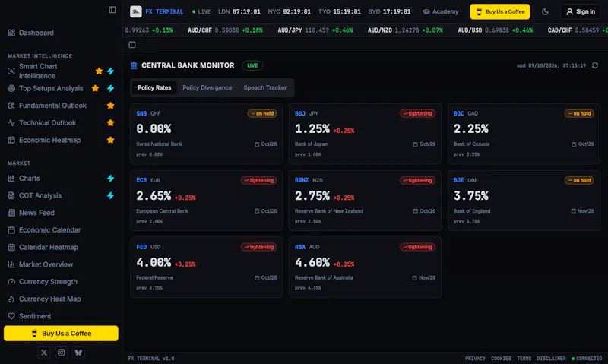
Task: Click lightning icon beside Smart Chart Intelligence
Action: tap(110, 71)
